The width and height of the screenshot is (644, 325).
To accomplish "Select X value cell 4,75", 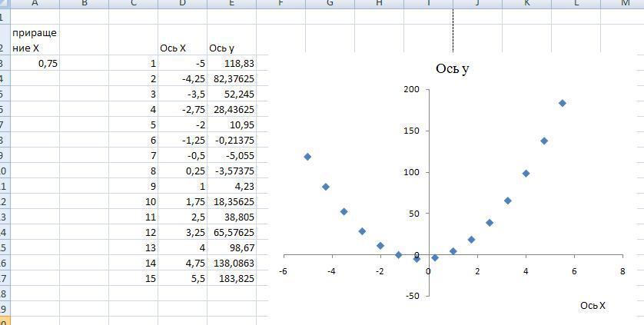I will (x=182, y=263).
